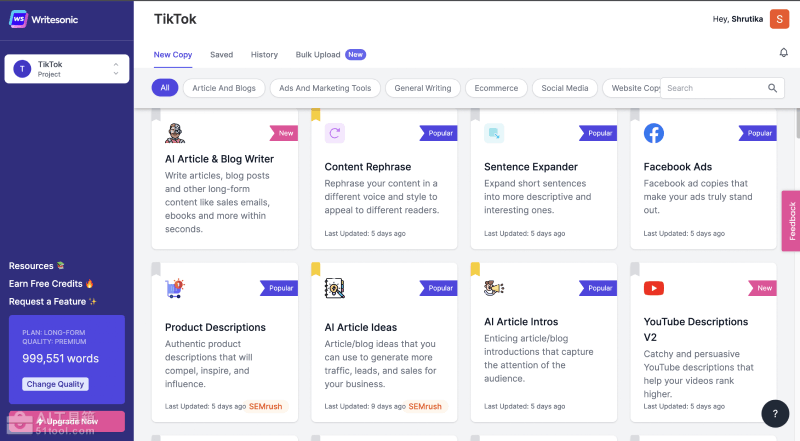Expand the TikTok project dropdown
This screenshot has height=441, width=800.
click(116, 68)
